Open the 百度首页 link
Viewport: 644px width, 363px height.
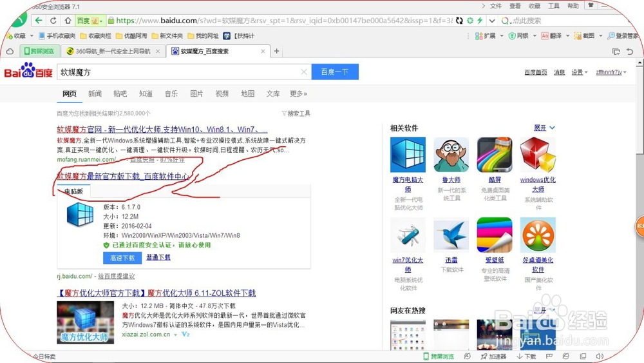tap(536, 72)
